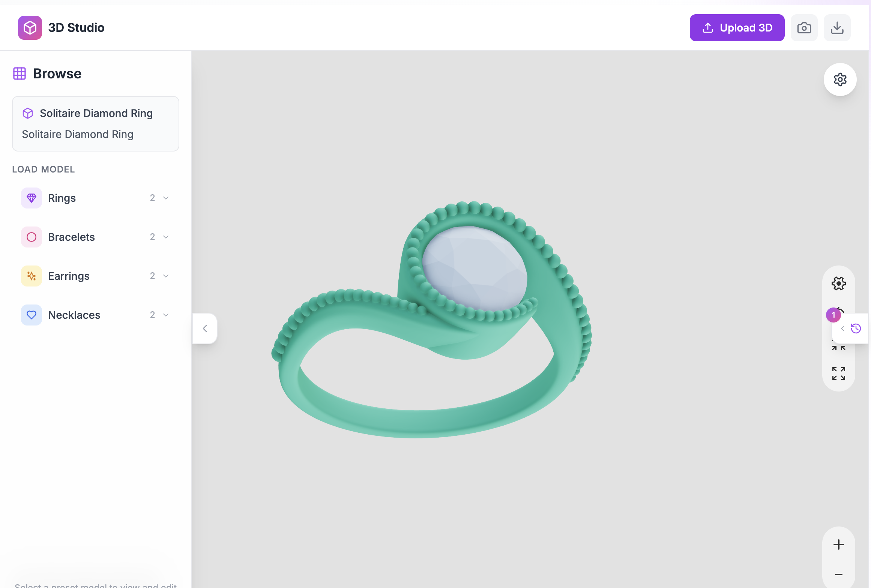
Task: Expand the history panel chevron
Action: [x=842, y=328]
